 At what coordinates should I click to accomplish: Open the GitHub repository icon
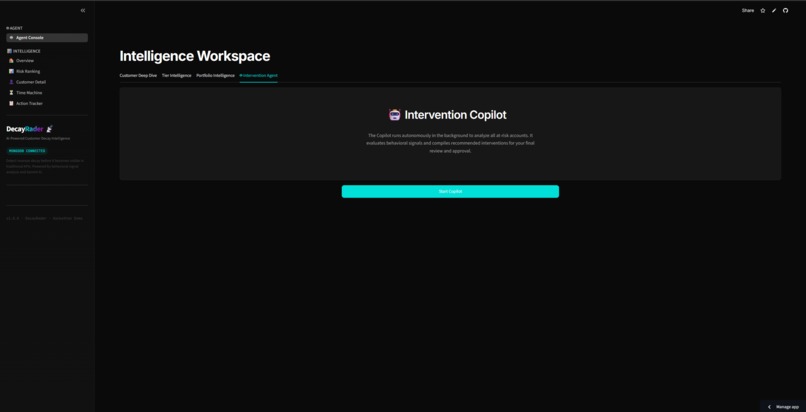click(x=785, y=10)
